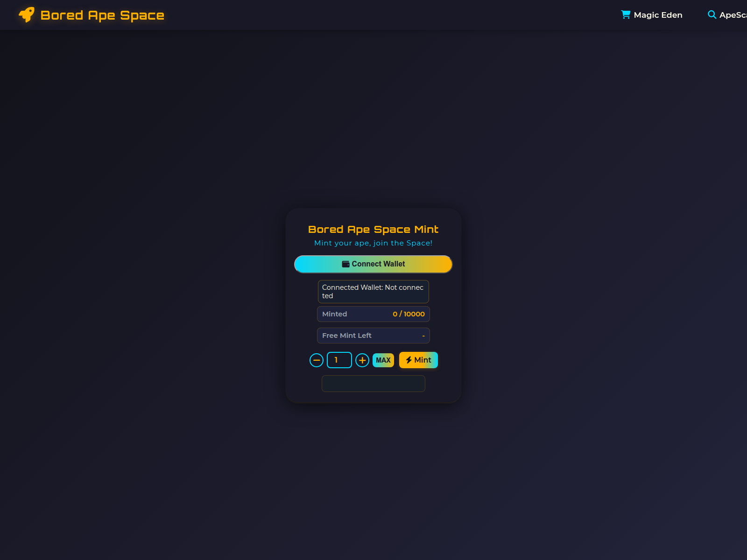Click the Connected Wallet status text
The image size is (747, 560).
[x=373, y=292]
